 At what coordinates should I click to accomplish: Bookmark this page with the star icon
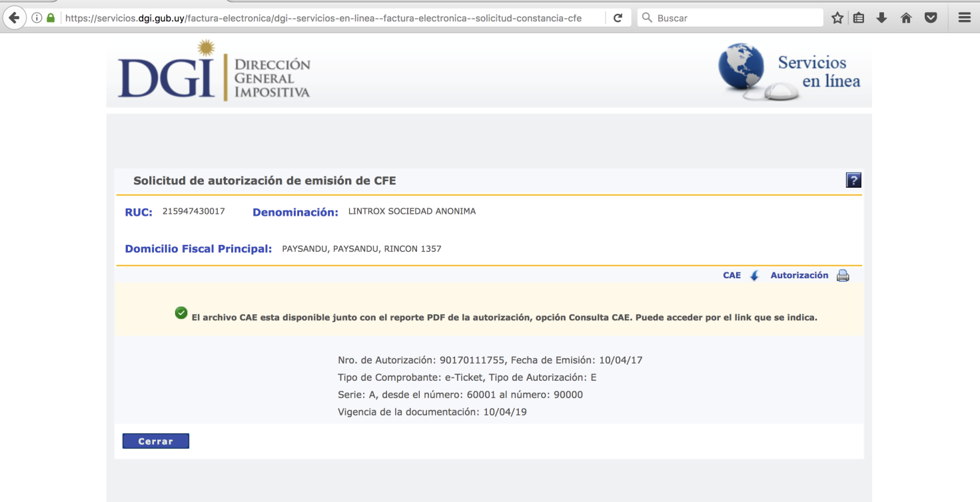(x=837, y=18)
